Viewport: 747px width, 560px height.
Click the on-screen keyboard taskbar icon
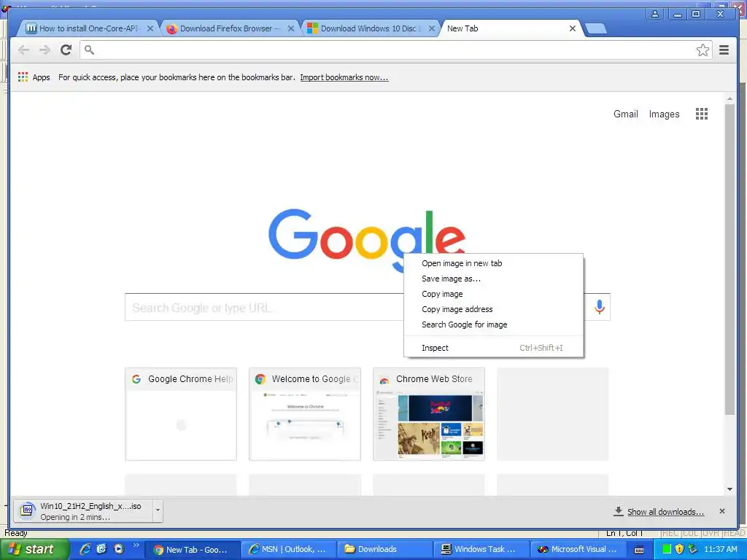(639, 550)
